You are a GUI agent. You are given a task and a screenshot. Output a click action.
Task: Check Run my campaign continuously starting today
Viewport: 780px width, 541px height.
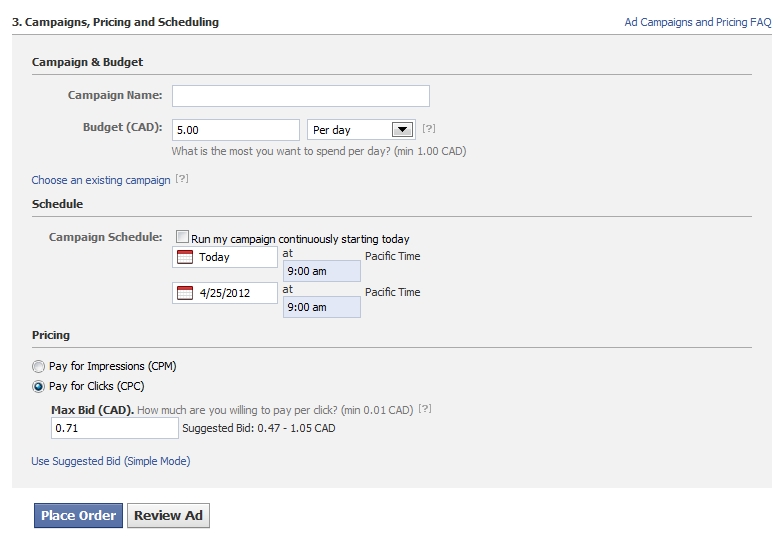(x=183, y=237)
